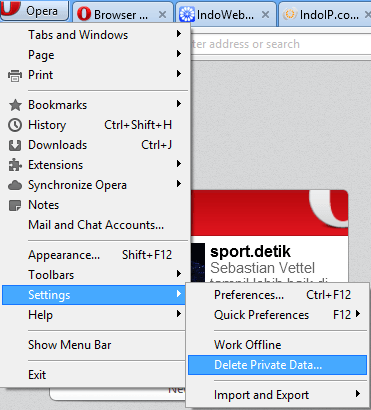Click the Downloads tray icon
Viewport: 371px width, 410px height.
coord(15,145)
